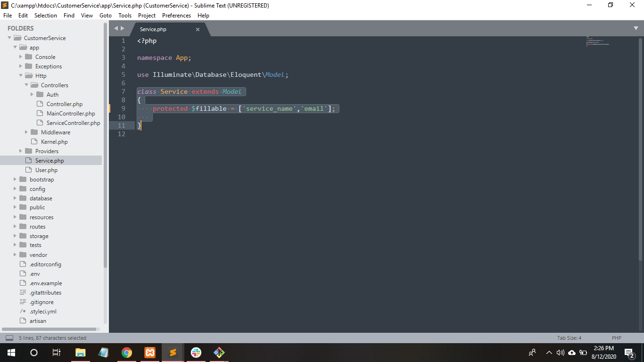
Task: Close the Service.php tab
Action: click(x=198, y=29)
